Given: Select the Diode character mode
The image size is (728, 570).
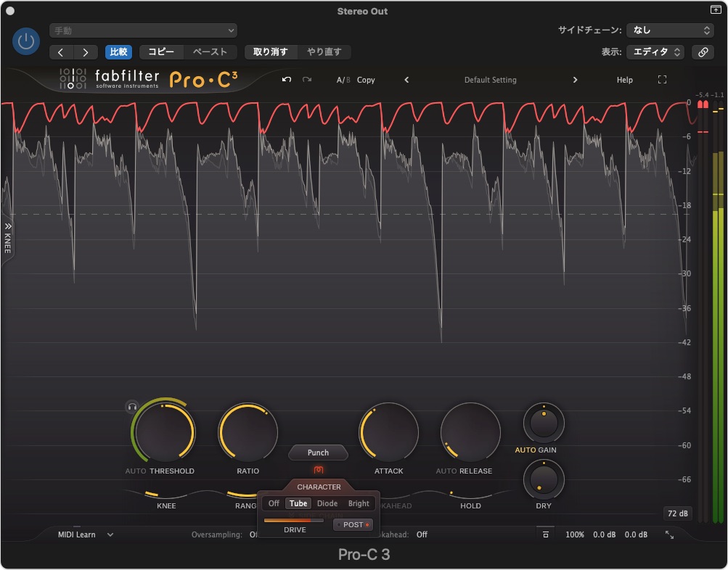Looking at the screenshot, I should coord(327,503).
